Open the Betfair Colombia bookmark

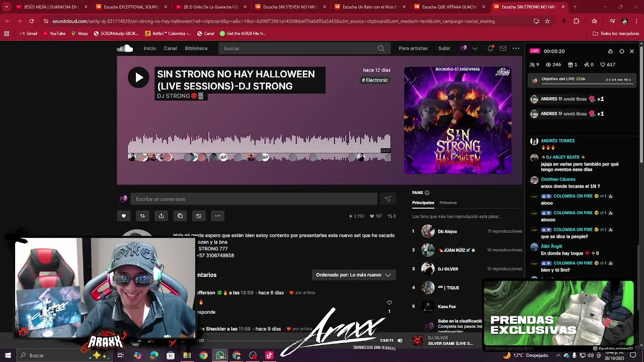(168, 33)
